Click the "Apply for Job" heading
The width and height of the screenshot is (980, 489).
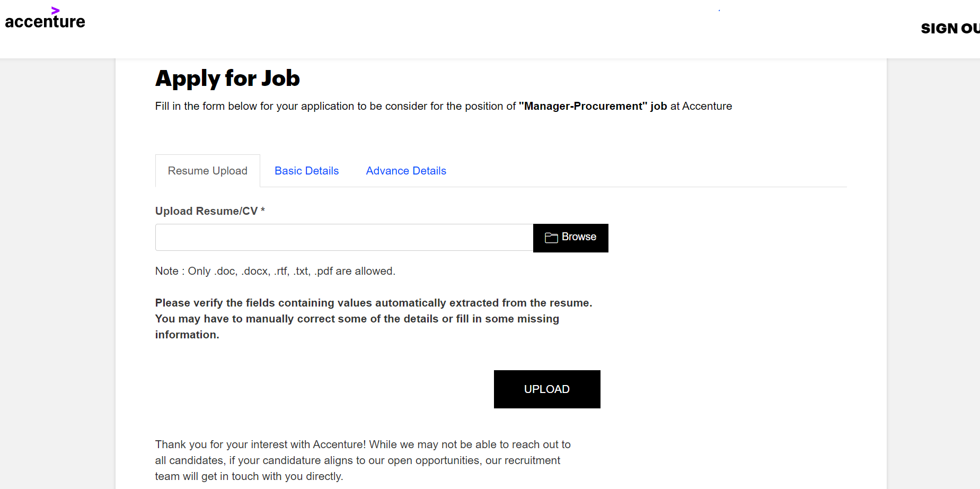[227, 78]
